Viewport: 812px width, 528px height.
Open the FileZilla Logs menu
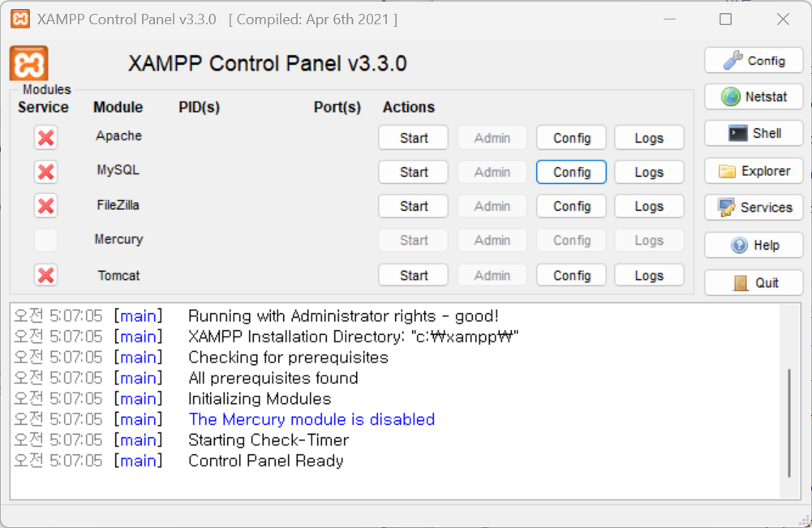[x=650, y=206]
